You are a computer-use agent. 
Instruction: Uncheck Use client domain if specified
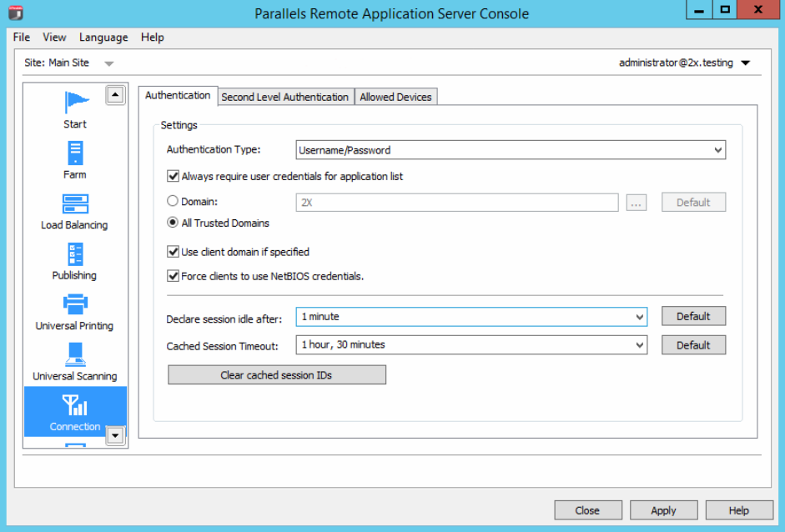[173, 252]
